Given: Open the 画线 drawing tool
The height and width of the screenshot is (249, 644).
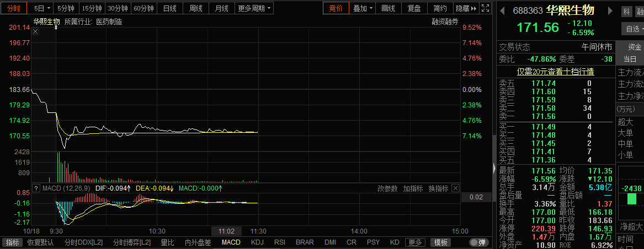Looking at the screenshot, I should [x=388, y=8].
